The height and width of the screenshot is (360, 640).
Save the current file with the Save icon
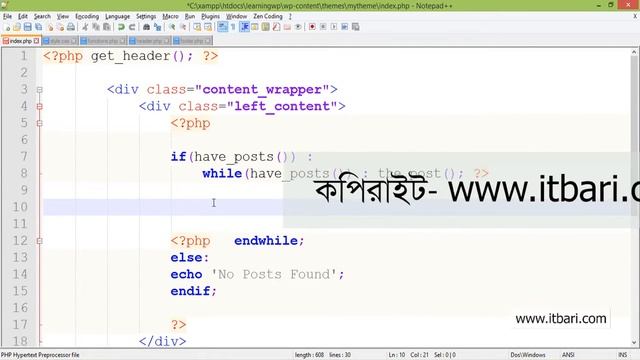click(27, 27)
